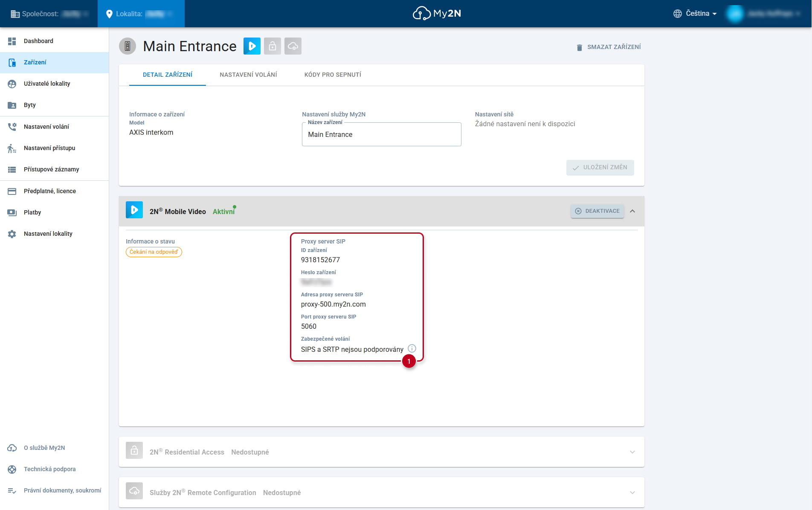Open the Dashboard grid icon
The width and height of the screenshot is (812, 510).
pos(12,41)
